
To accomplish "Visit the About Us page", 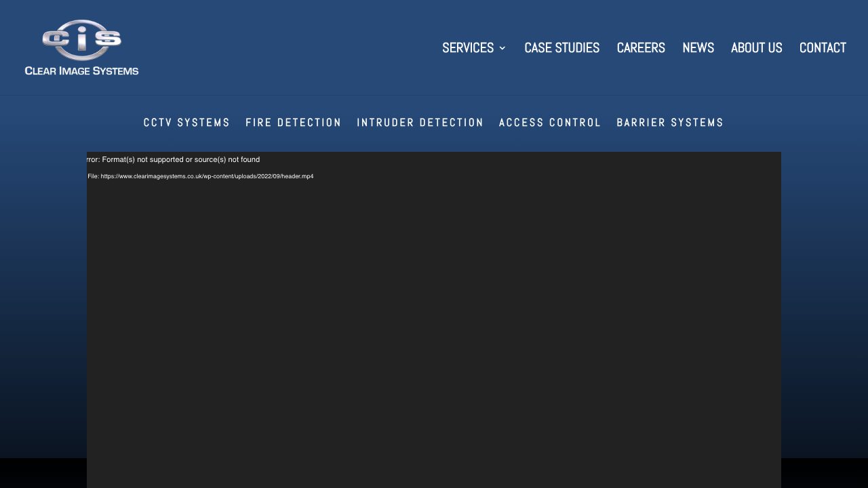I will click(x=756, y=48).
